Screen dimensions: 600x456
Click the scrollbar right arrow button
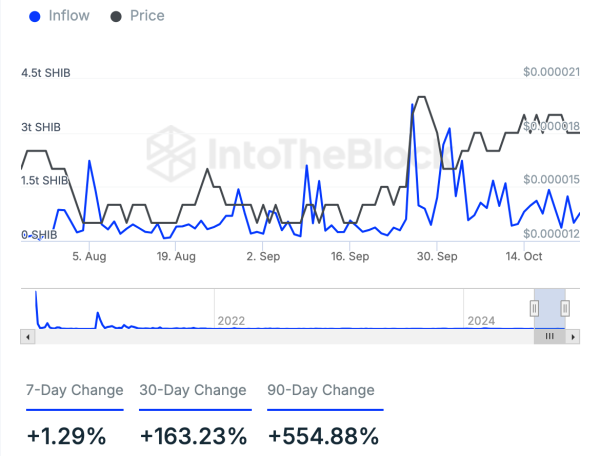click(x=573, y=337)
